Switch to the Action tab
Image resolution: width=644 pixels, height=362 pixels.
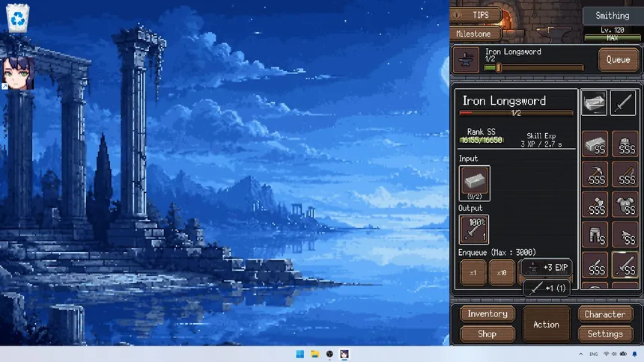coord(546,325)
